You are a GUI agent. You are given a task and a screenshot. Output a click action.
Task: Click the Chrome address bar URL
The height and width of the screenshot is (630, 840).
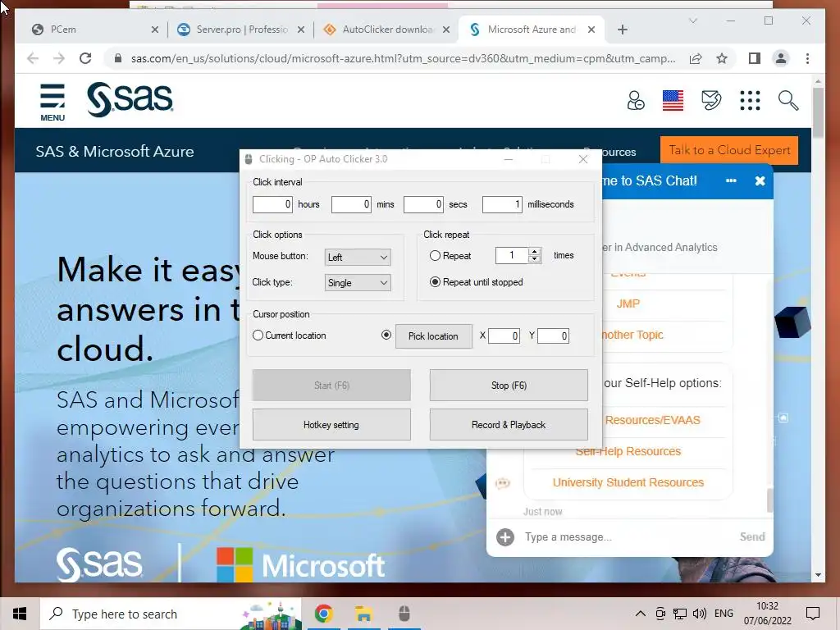tap(403, 58)
